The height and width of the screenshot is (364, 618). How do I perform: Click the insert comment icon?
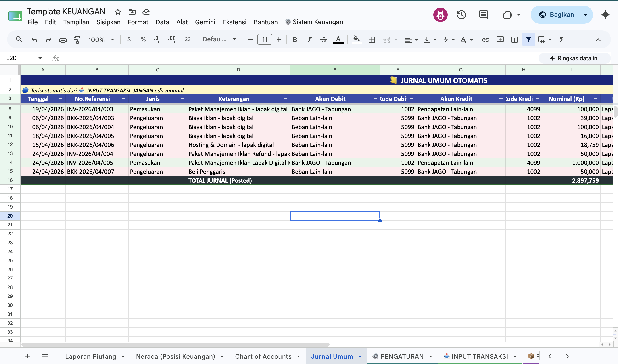500,40
